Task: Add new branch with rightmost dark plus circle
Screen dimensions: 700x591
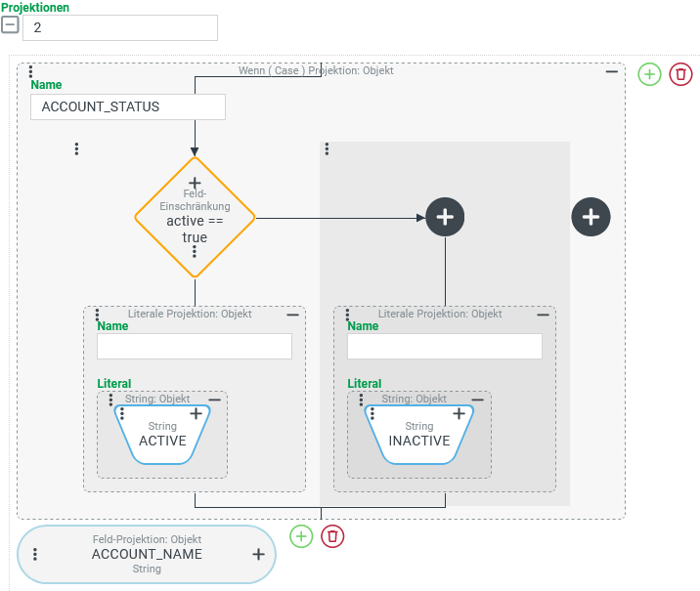Action: [591, 215]
